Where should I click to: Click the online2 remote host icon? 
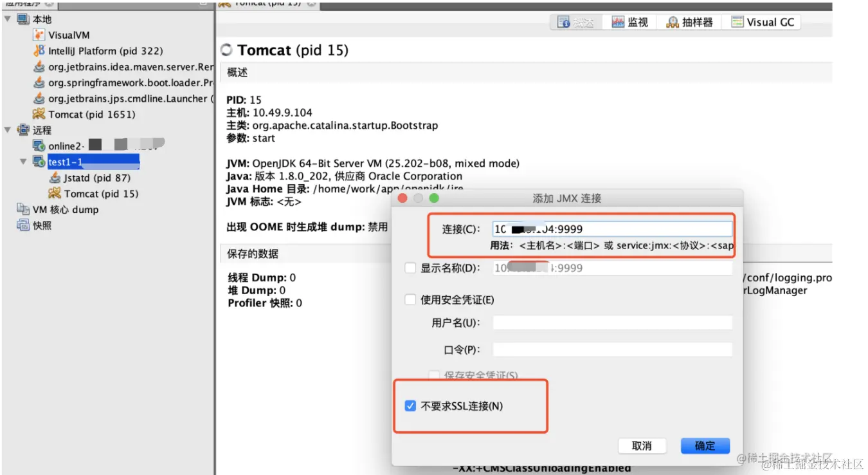coord(39,146)
